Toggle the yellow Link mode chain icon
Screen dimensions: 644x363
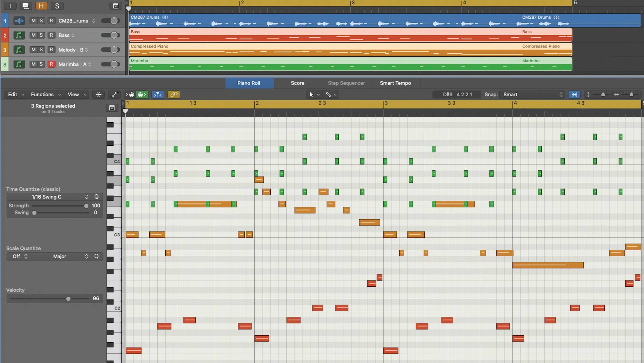pyautogui.click(x=174, y=95)
